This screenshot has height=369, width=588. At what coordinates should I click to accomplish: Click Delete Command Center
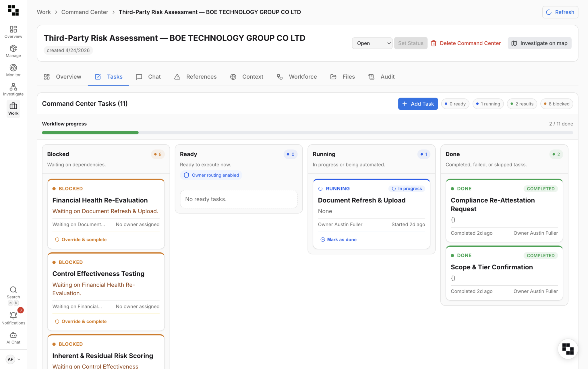tap(466, 43)
